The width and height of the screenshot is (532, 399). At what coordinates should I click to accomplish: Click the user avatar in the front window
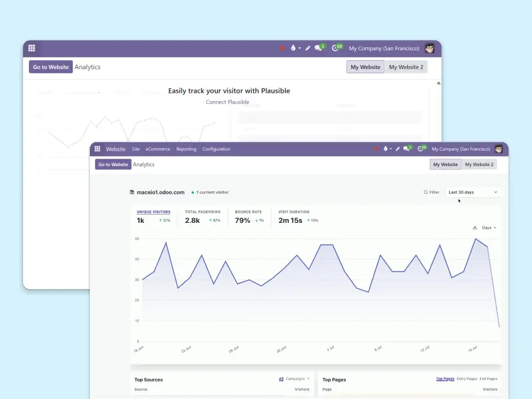click(x=499, y=149)
